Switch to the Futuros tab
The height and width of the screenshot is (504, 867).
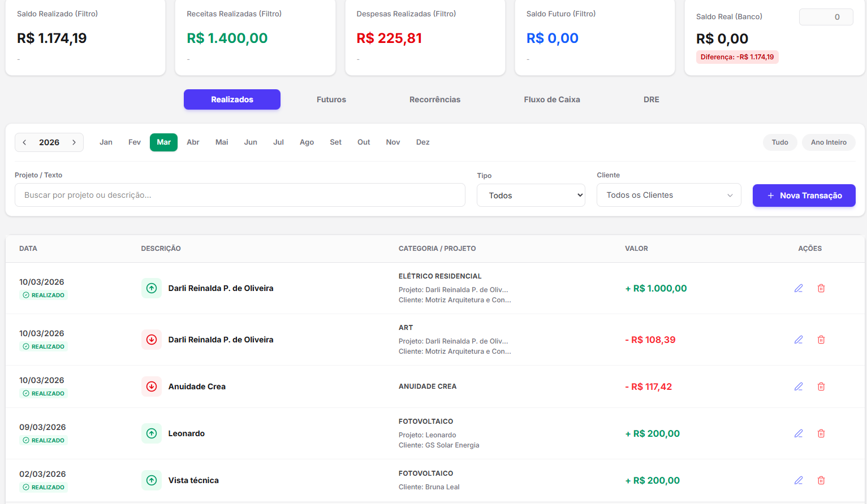331,99
